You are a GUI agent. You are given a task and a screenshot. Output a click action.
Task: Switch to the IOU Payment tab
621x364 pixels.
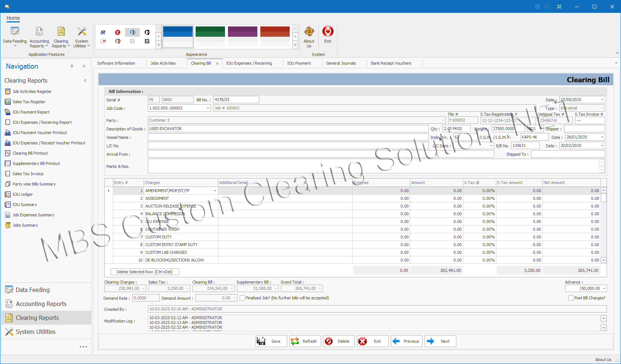299,63
